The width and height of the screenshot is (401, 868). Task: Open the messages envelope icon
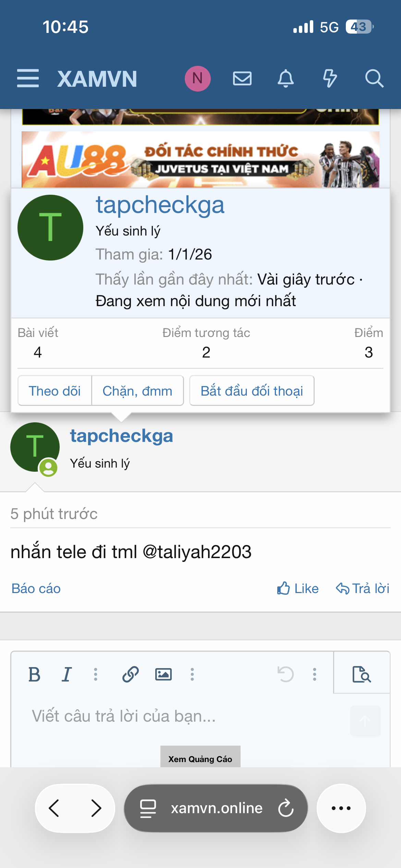242,79
